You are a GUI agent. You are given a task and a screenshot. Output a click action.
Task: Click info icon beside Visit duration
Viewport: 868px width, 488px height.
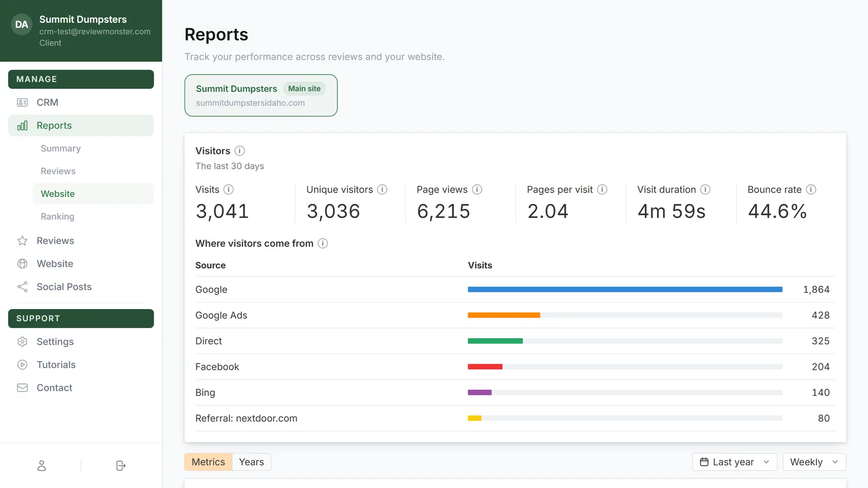click(x=705, y=189)
